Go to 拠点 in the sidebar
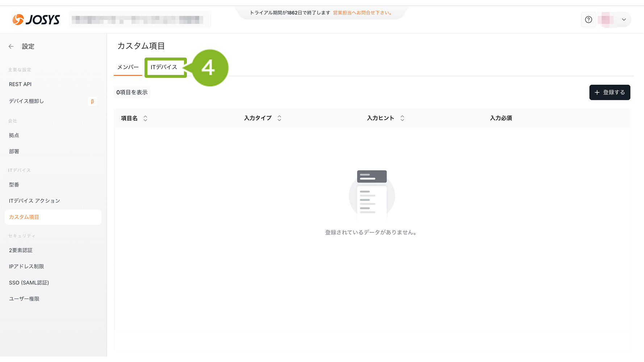This screenshot has height=362, width=644. point(14,135)
